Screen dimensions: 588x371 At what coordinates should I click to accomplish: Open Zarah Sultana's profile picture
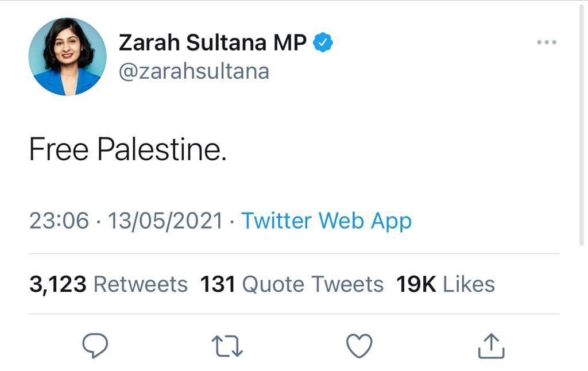pos(68,56)
